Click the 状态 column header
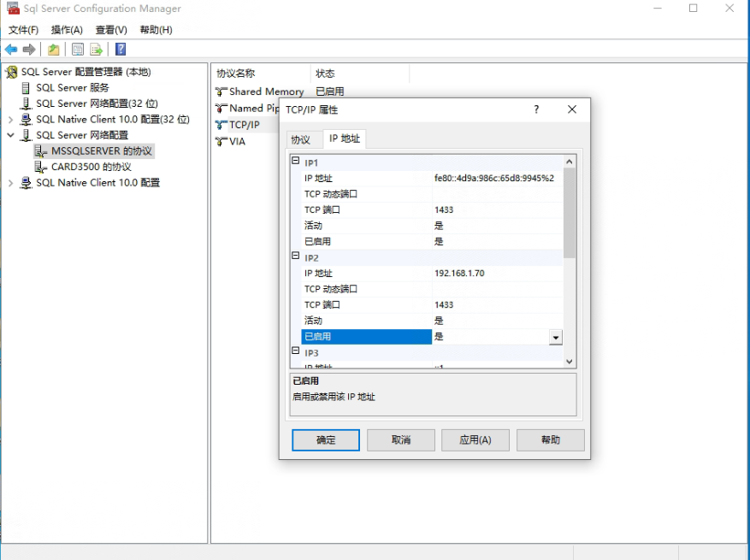 click(x=360, y=74)
